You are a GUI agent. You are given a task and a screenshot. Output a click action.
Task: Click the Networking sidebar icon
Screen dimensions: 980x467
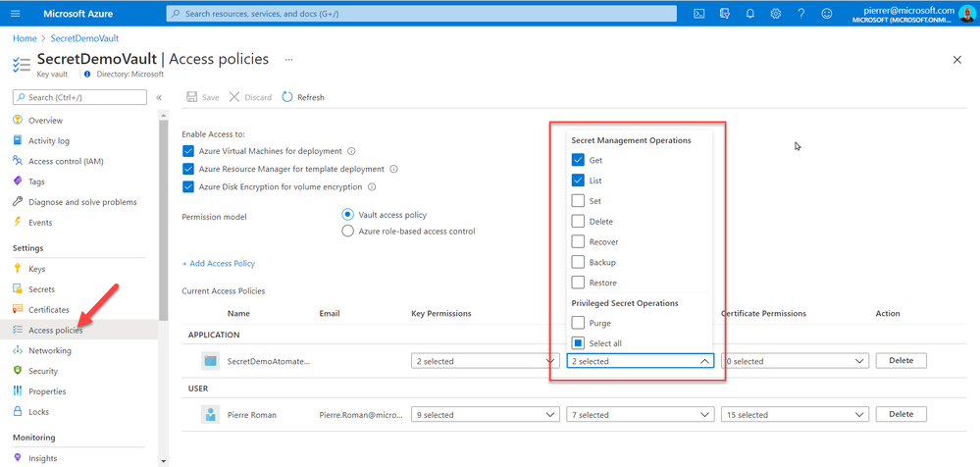(x=18, y=350)
